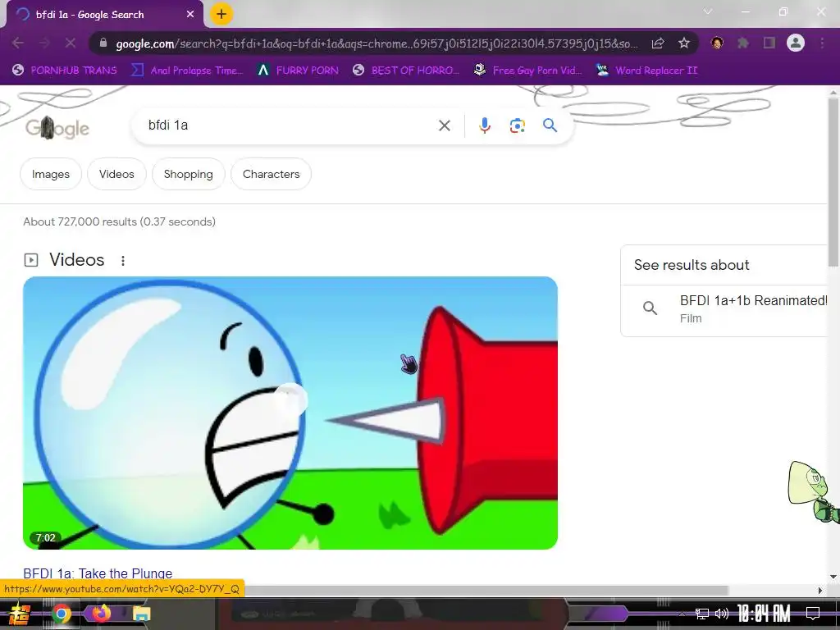This screenshot has width=840, height=630.
Task: Click the browser avatar extension icon
Action: 717,43
